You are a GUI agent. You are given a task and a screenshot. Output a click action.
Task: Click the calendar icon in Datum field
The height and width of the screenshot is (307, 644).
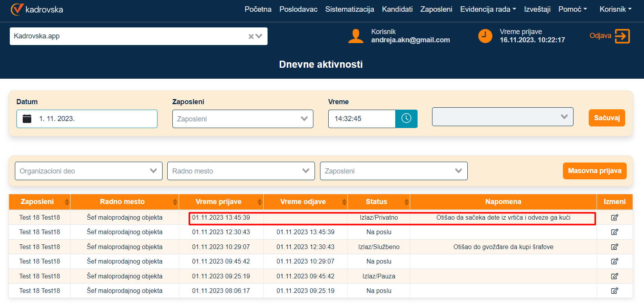(27, 119)
